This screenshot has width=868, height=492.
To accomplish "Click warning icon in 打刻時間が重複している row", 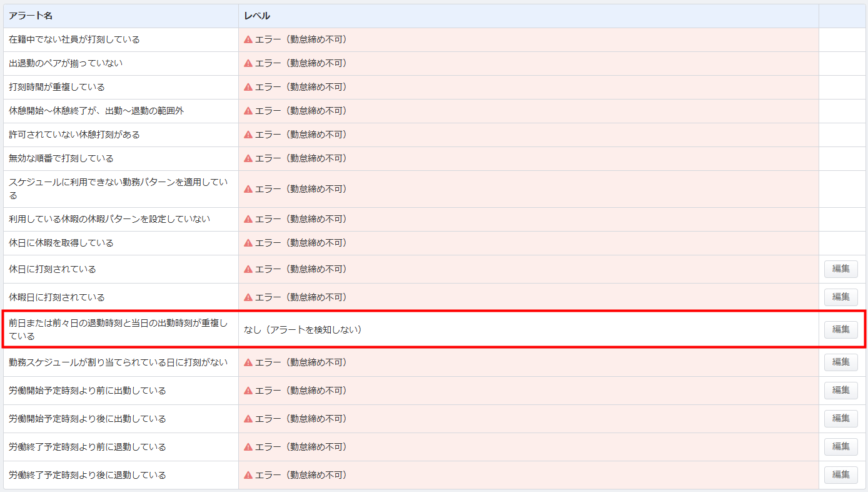I will (x=248, y=87).
